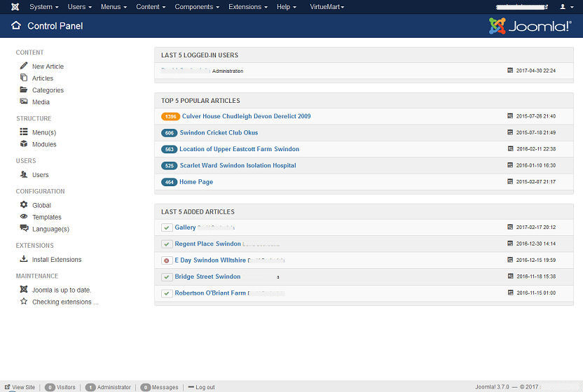Click the Templates eye icon

pos(24,217)
